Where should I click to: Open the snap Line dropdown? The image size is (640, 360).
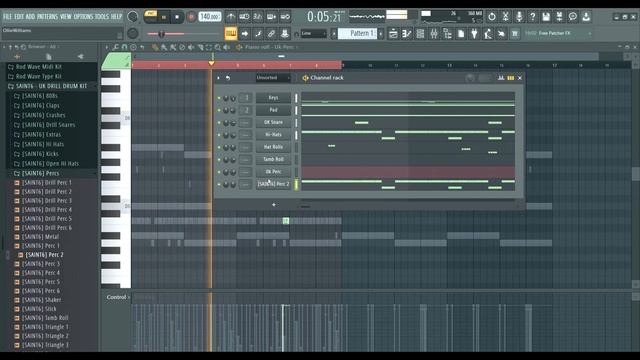(x=313, y=33)
